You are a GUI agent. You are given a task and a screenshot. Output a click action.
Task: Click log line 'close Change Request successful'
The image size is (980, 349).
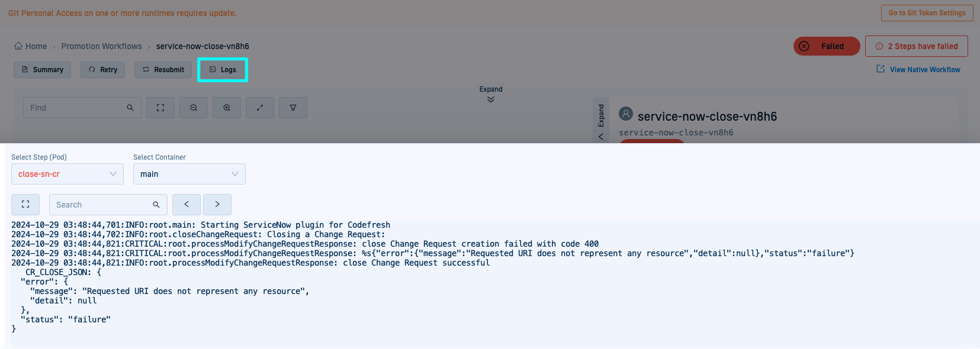click(x=250, y=263)
